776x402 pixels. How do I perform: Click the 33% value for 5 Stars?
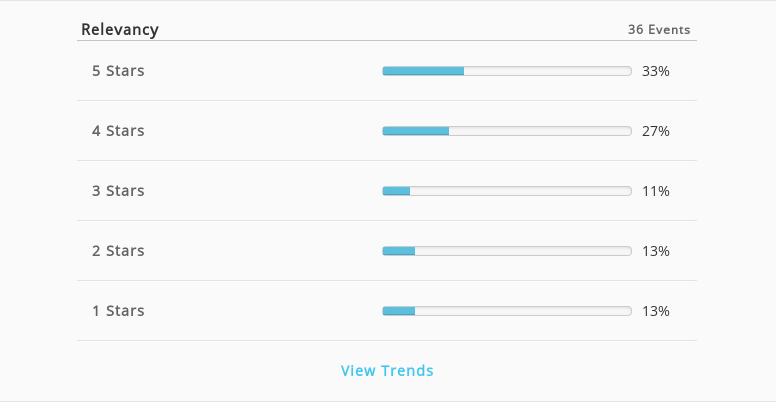pos(656,71)
